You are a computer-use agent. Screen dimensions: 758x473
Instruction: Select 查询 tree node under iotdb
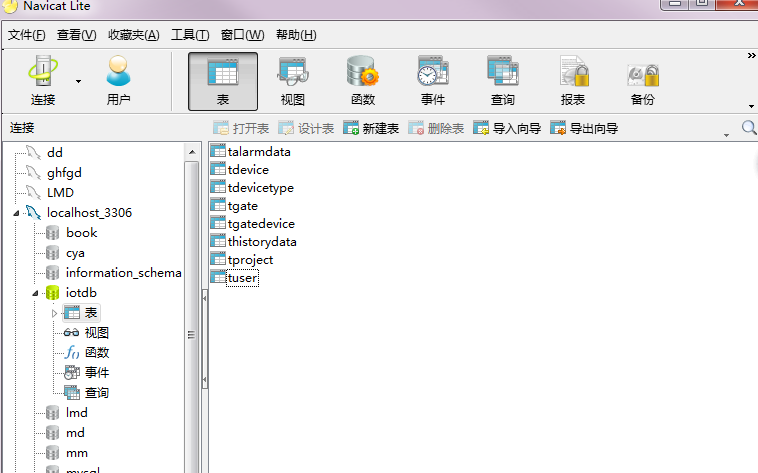[96, 393]
